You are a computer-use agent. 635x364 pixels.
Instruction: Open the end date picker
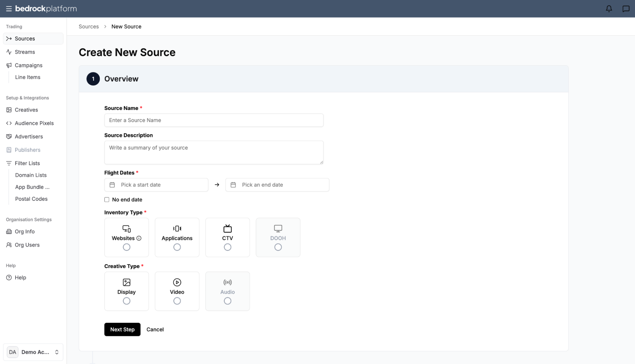(277, 185)
